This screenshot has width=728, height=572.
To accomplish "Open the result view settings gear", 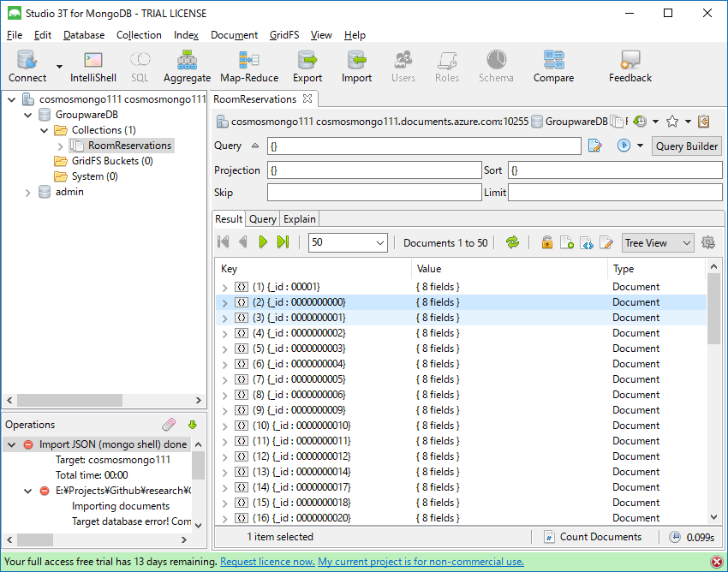I will coord(708,242).
